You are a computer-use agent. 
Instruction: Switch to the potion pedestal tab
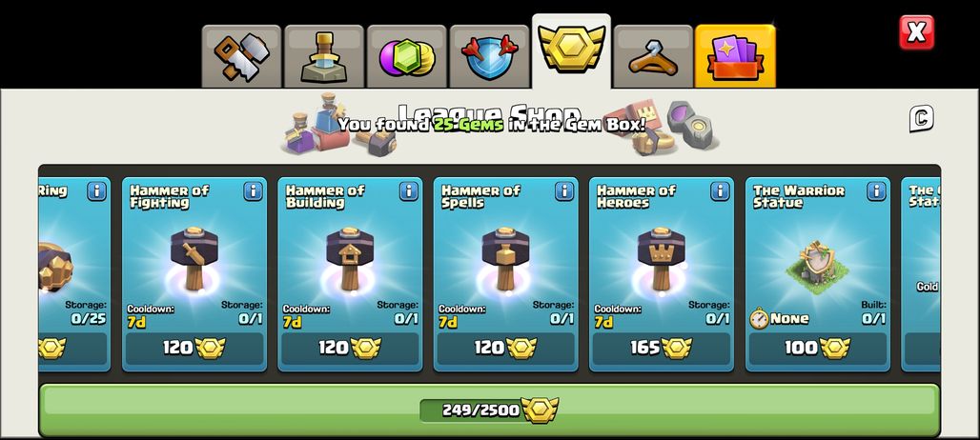(324, 57)
